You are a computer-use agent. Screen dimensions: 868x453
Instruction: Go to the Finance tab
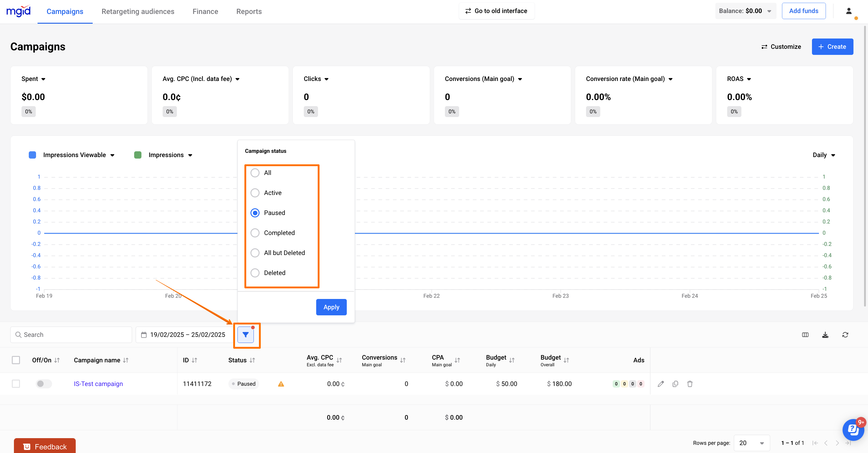(205, 12)
